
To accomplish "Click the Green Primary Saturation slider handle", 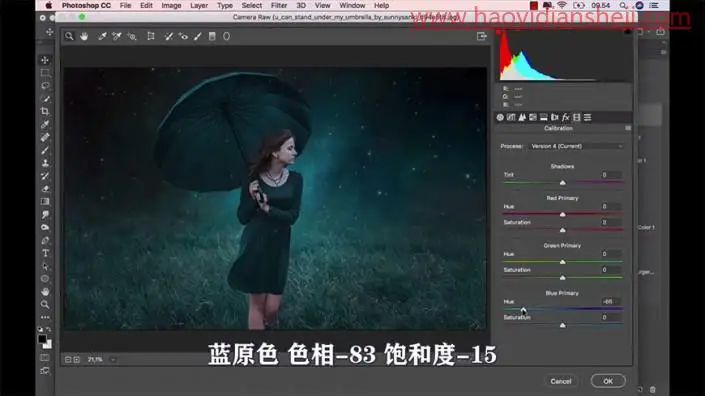I will click(562, 278).
